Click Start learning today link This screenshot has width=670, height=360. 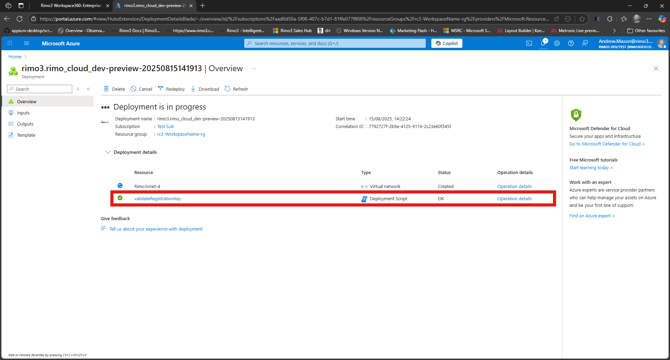pos(591,167)
